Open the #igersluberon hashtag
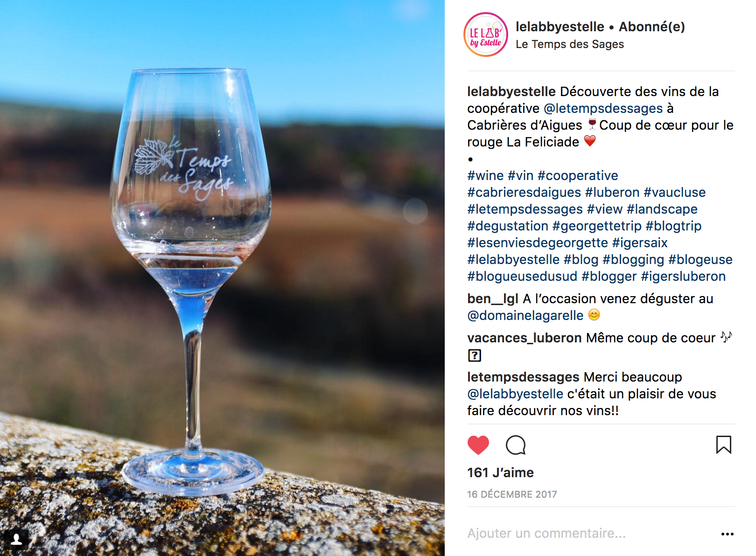Image resolution: width=756 pixels, height=556 pixels. point(683,276)
